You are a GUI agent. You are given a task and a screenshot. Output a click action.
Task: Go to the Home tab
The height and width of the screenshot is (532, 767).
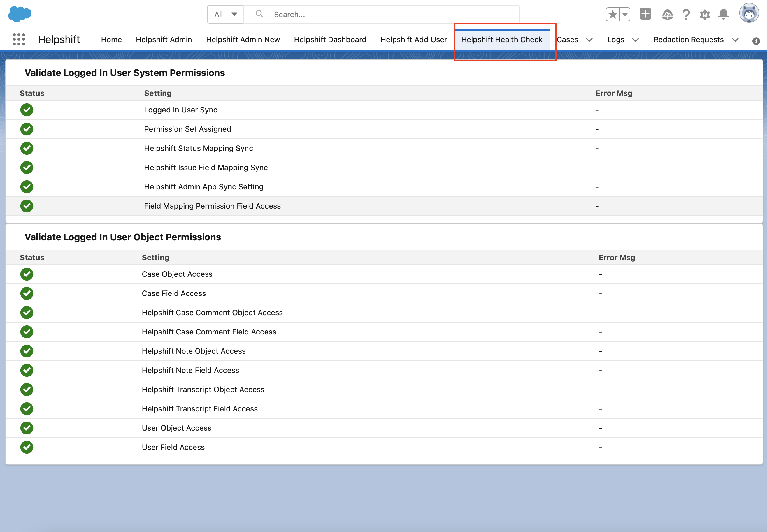111,40
